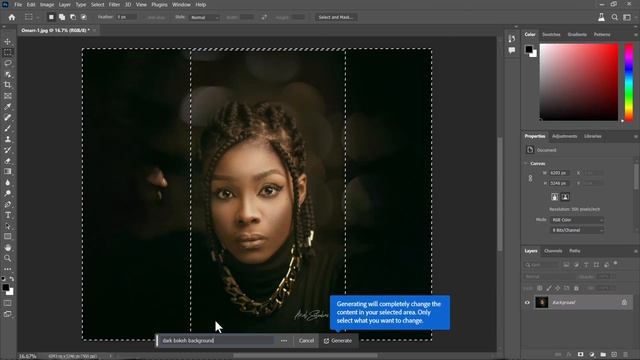The width and height of the screenshot is (640, 360).
Task: Open Edit Toolbar three dots
Action: [x=8, y=269]
